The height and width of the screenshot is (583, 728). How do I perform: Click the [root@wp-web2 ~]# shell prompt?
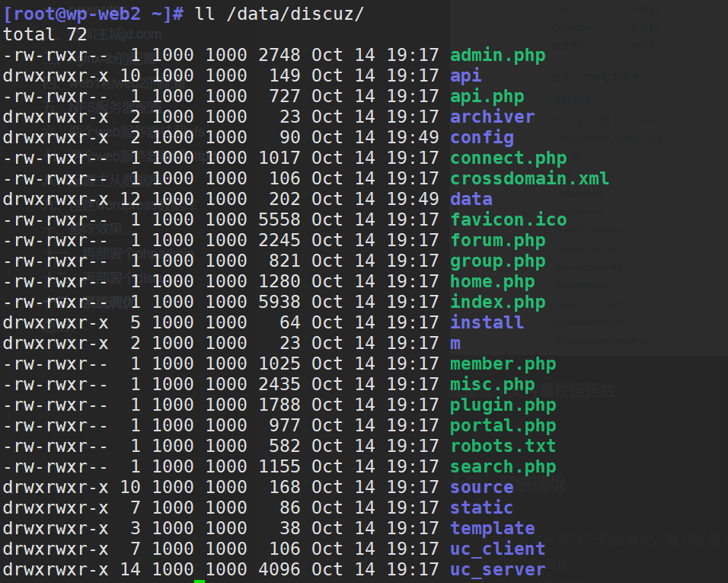click(94, 14)
